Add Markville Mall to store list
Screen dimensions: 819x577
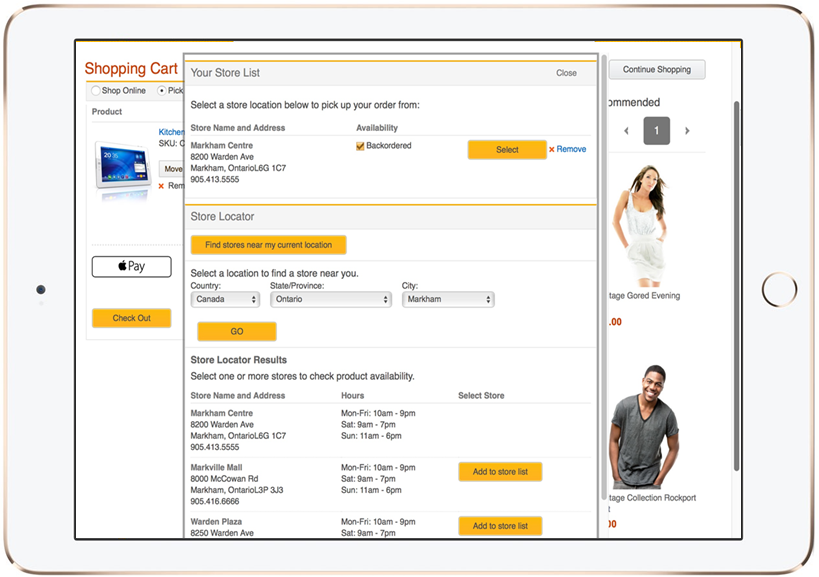coord(499,471)
